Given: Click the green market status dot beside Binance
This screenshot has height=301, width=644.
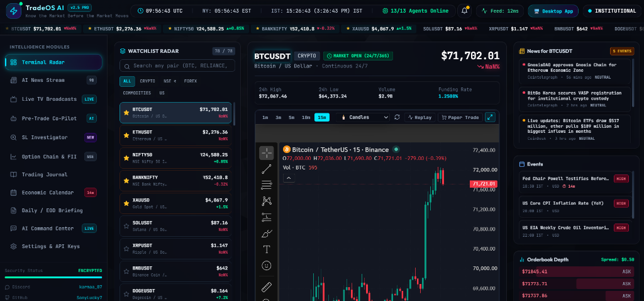Looking at the screenshot, I should click(396, 149).
